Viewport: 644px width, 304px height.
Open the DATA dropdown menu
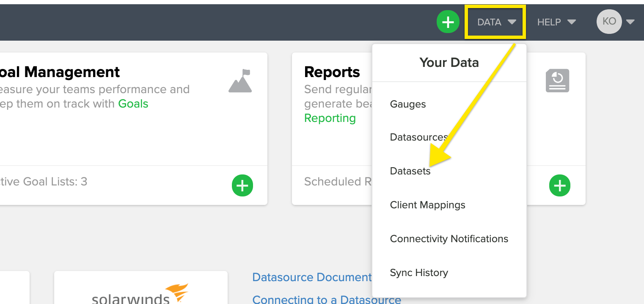[496, 22]
